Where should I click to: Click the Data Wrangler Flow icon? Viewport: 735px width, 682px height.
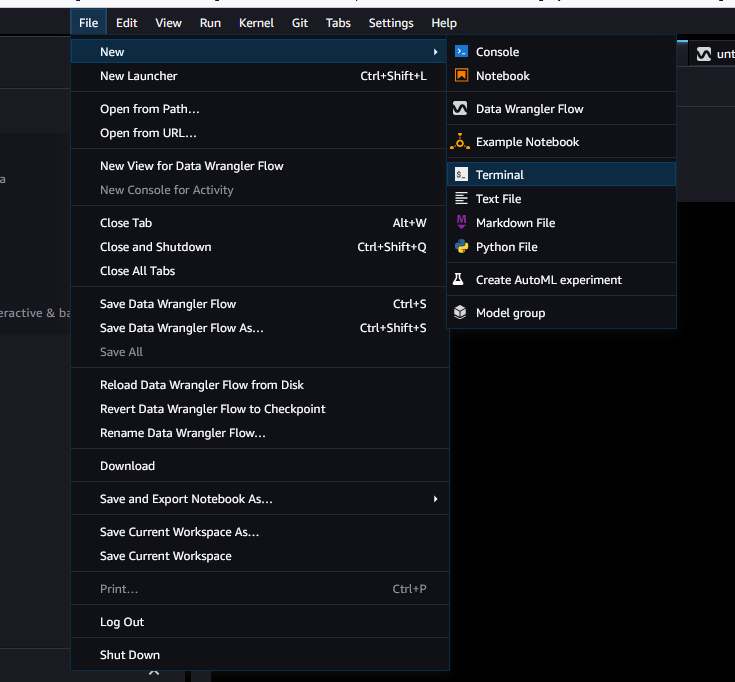(461, 109)
